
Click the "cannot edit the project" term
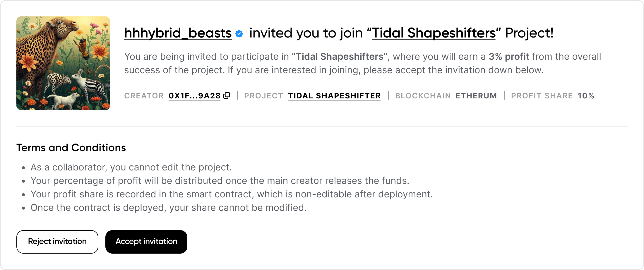tap(131, 167)
